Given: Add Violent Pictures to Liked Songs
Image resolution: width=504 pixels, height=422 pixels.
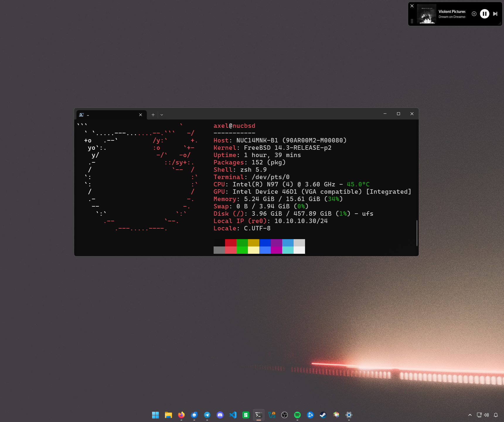Looking at the screenshot, I should (474, 14).
